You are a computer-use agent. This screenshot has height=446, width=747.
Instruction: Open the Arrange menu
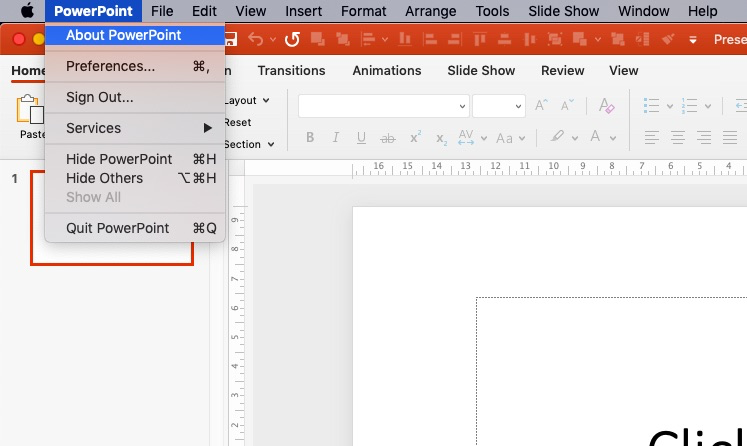coord(431,11)
